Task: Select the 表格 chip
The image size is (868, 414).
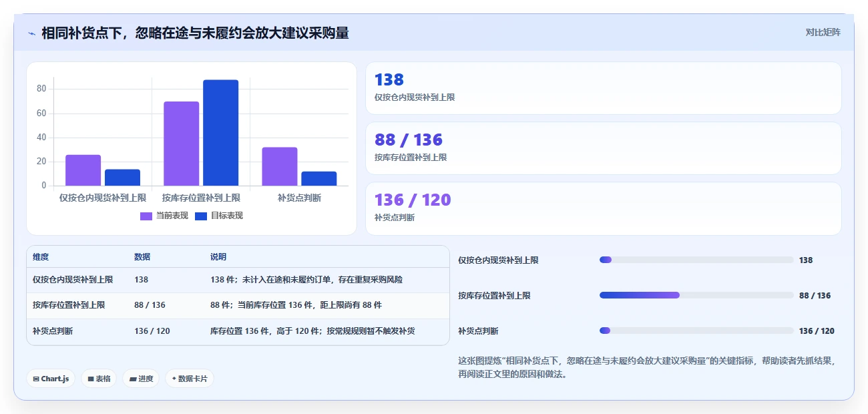Action: pyautogui.click(x=99, y=379)
